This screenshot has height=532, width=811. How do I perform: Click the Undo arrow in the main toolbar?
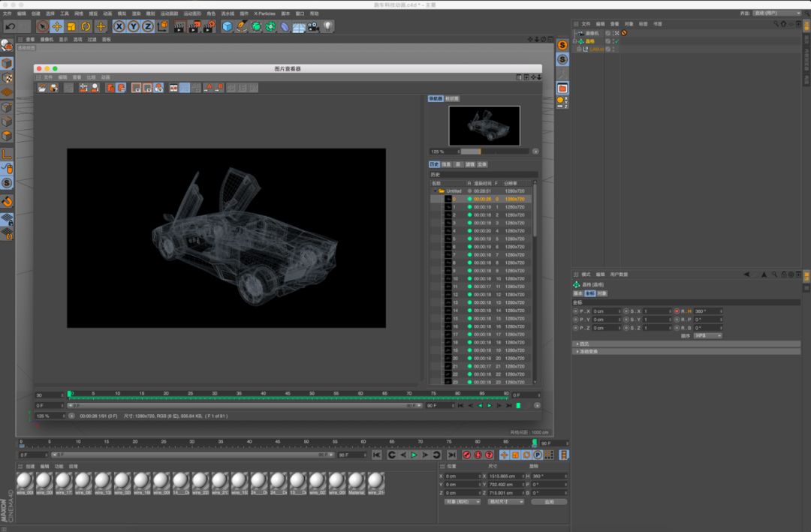10,26
